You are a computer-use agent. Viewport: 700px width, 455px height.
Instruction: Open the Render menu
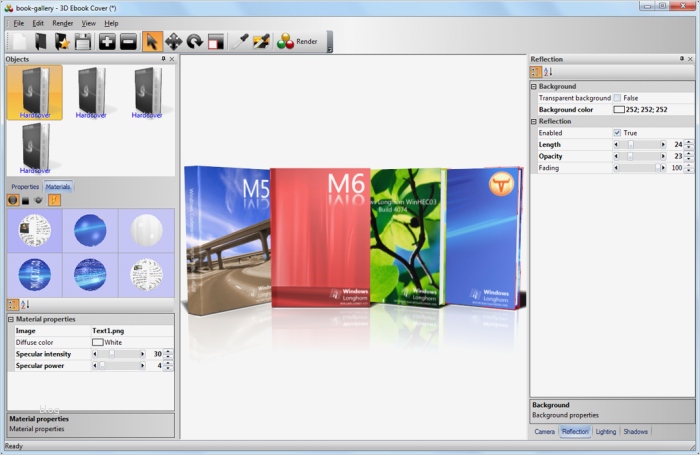click(x=62, y=23)
